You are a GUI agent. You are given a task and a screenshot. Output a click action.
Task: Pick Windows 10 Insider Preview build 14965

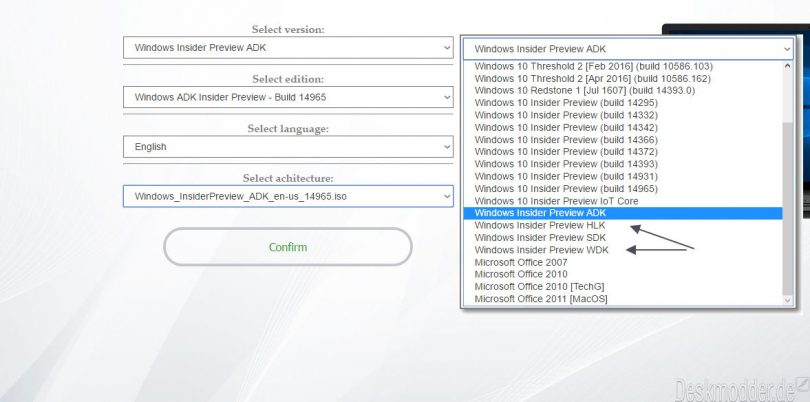(566, 189)
